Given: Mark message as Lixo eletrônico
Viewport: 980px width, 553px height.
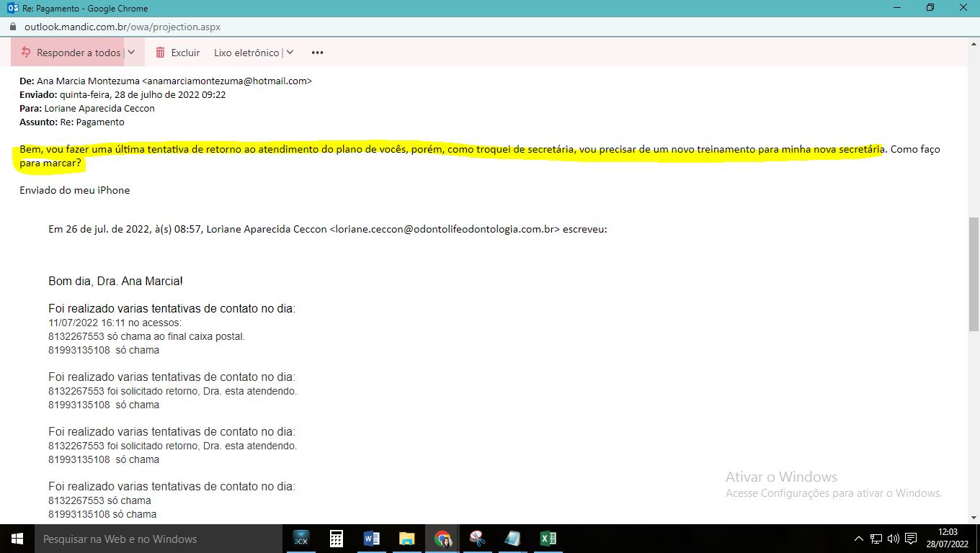Looking at the screenshot, I should 246,53.
